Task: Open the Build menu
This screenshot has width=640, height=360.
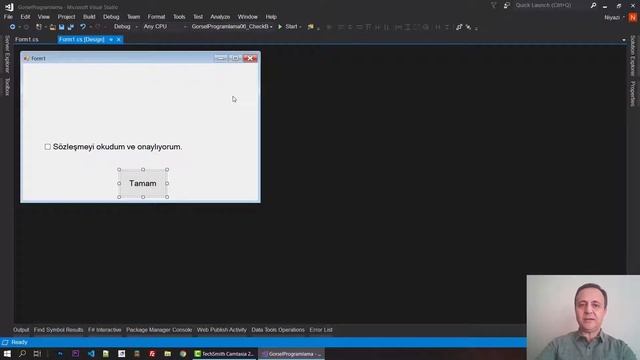Action: tap(89, 17)
